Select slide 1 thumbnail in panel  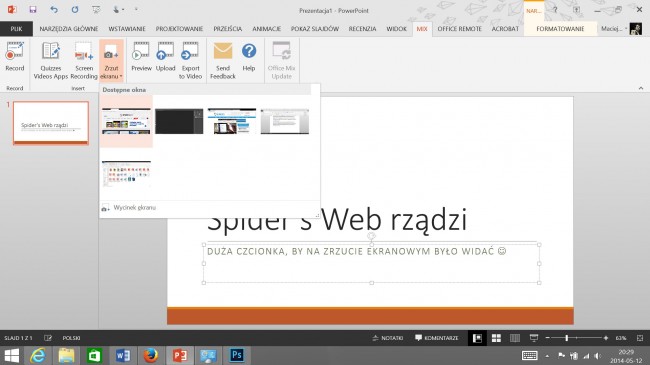tap(51, 122)
